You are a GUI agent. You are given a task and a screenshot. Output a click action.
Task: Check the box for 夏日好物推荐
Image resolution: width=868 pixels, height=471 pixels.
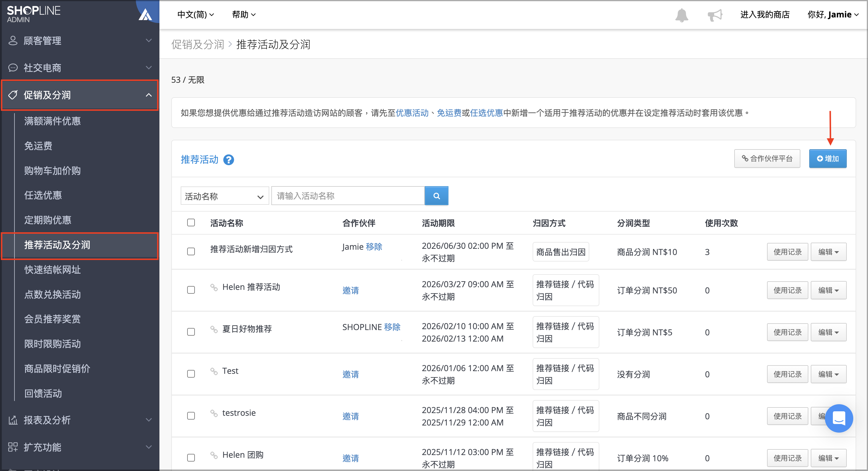click(191, 332)
